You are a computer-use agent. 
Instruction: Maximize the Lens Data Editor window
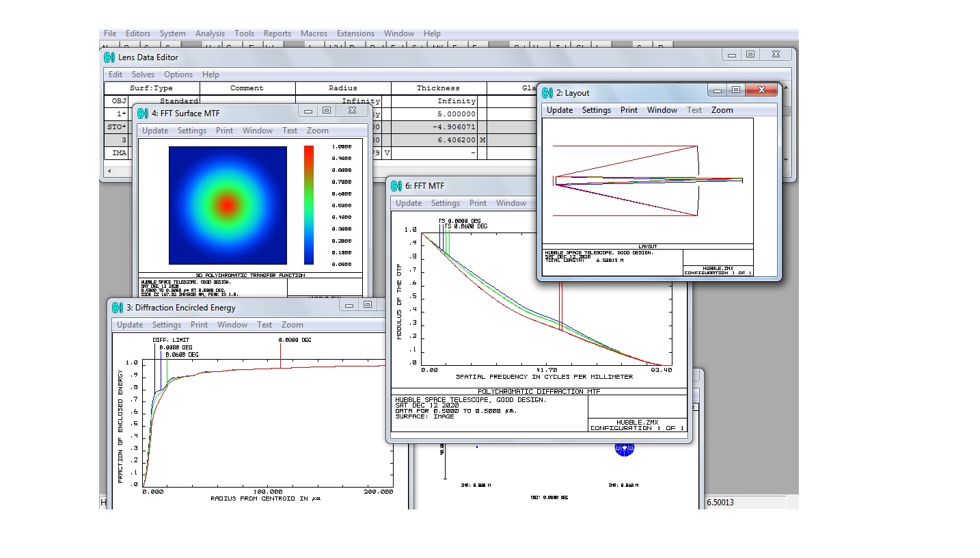click(750, 55)
